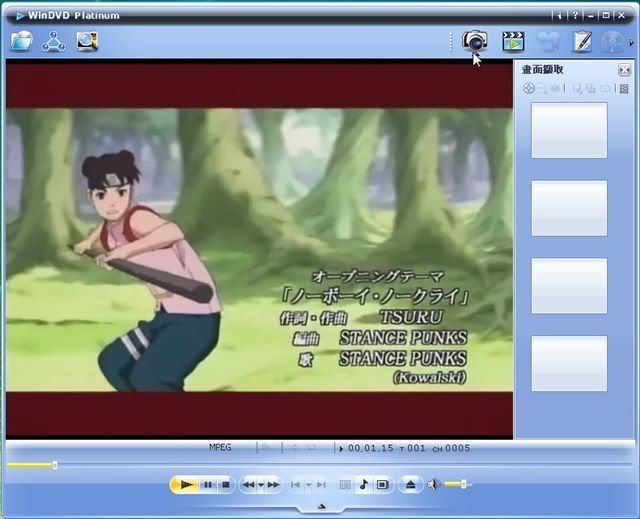
Task: Click the playback seek bar handle
Action: (55, 465)
